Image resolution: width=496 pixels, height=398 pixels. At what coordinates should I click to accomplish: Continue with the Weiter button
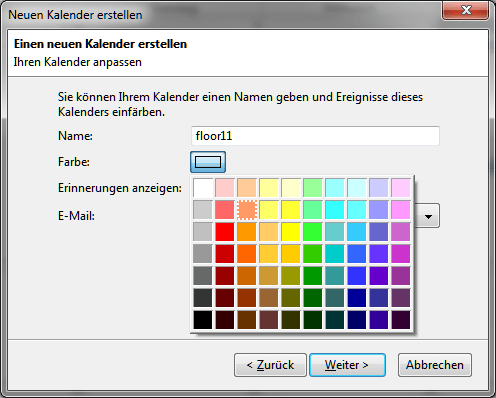(347, 365)
